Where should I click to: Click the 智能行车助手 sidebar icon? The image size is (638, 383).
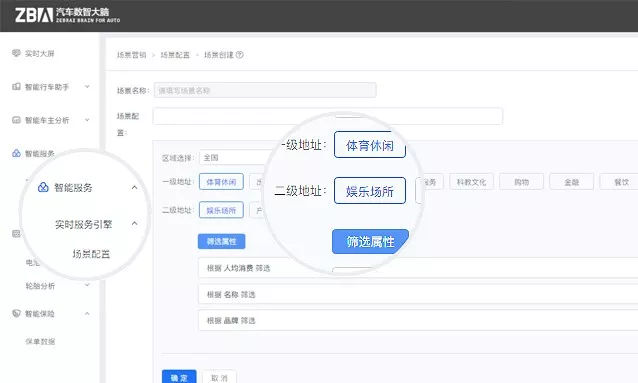16,87
